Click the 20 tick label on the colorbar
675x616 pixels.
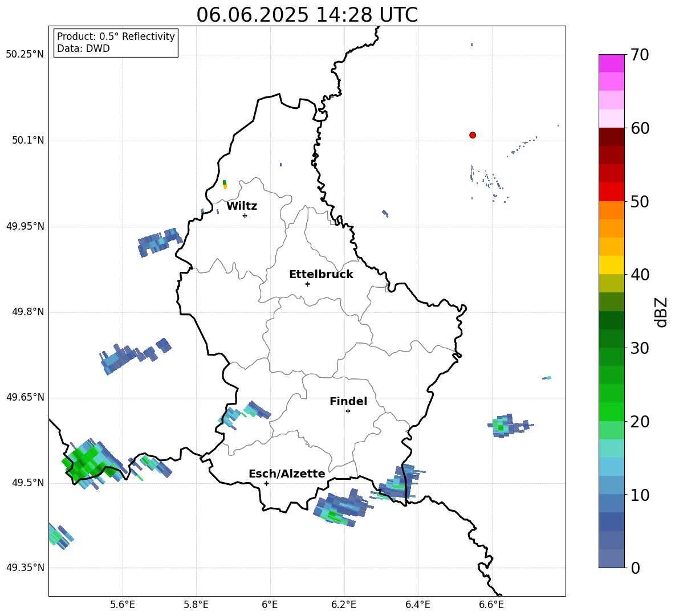click(640, 422)
